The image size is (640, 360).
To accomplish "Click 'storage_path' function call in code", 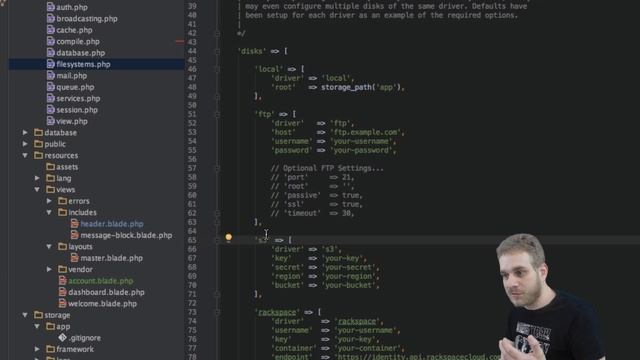I will (346, 87).
